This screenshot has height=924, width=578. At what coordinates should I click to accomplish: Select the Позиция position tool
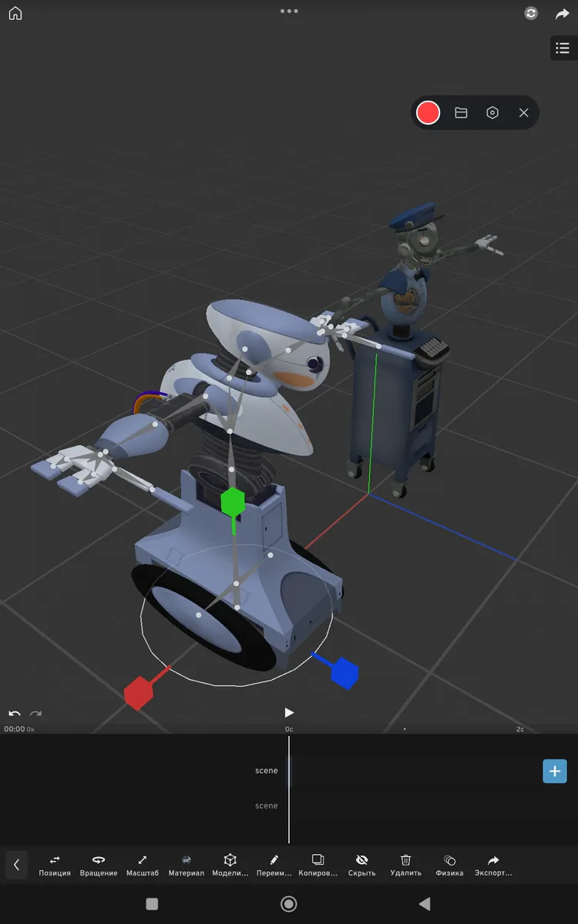tap(55, 865)
